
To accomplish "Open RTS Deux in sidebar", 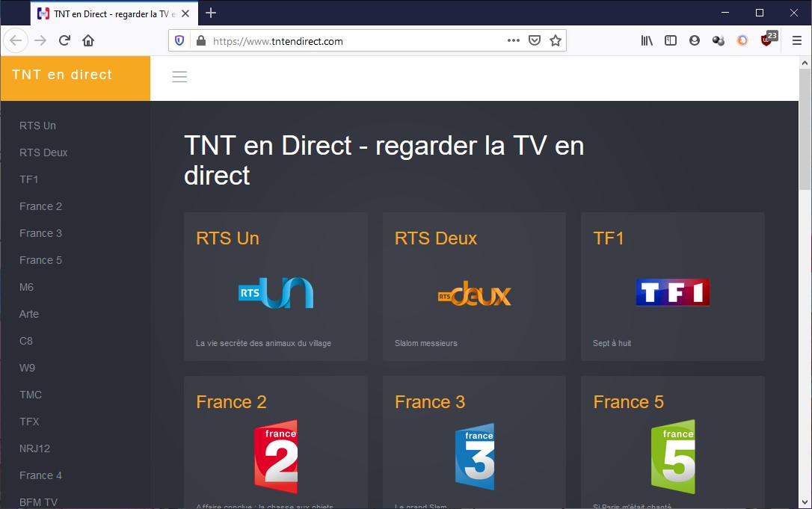I will pyautogui.click(x=43, y=152).
